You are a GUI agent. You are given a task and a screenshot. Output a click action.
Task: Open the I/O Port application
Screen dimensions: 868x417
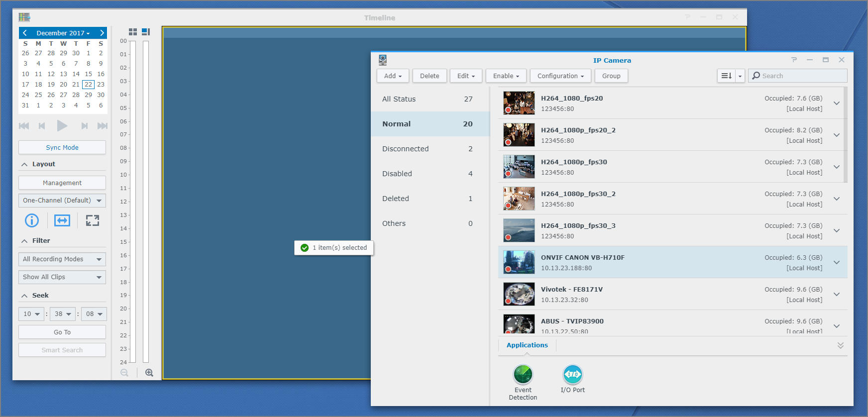coord(572,375)
